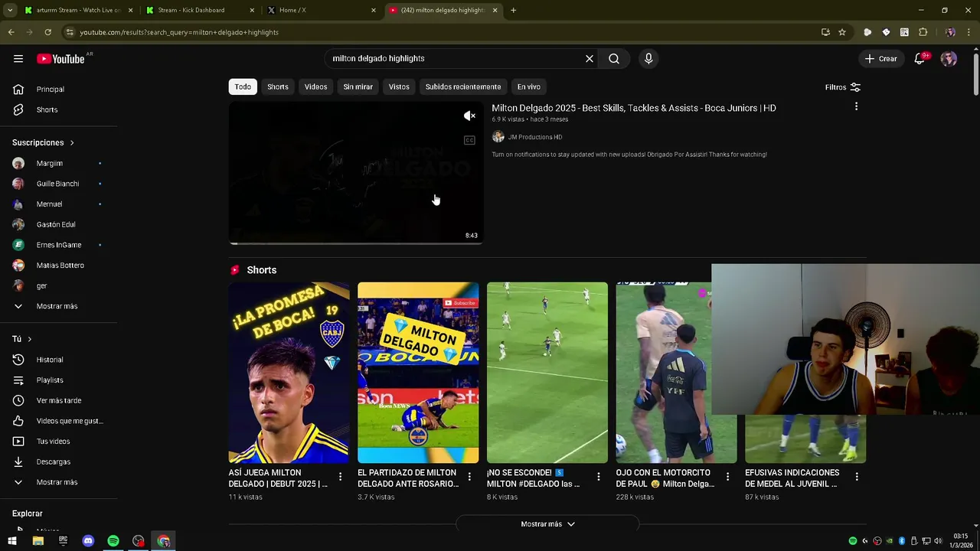980x551 pixels.
Task: Open options for OJO CON EL MOTORCITO short
Action: tap(727, 477)
